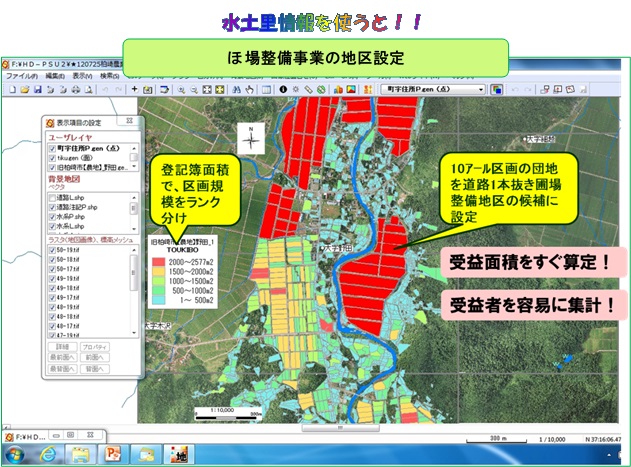Open File Explorer folder in taskbar

(x=80, y=455)
